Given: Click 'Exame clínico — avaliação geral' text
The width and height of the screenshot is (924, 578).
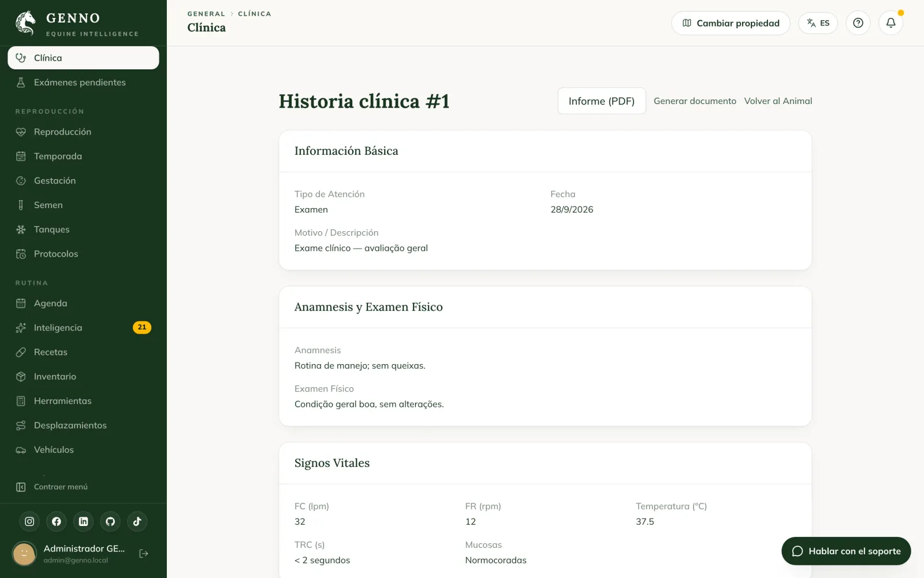Looking at the screenshot, I should [361, 248].
